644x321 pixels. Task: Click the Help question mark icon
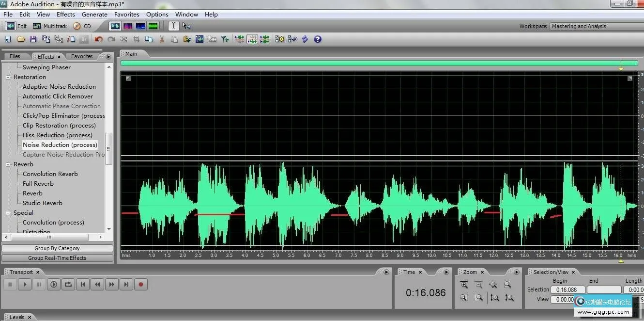(x=318, y=39)
